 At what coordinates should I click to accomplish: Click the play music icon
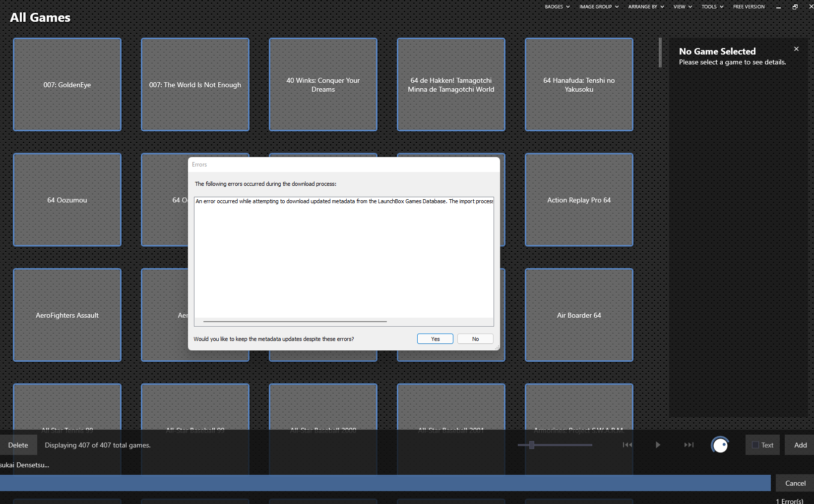pyautogui.click(x=658, y=445)
